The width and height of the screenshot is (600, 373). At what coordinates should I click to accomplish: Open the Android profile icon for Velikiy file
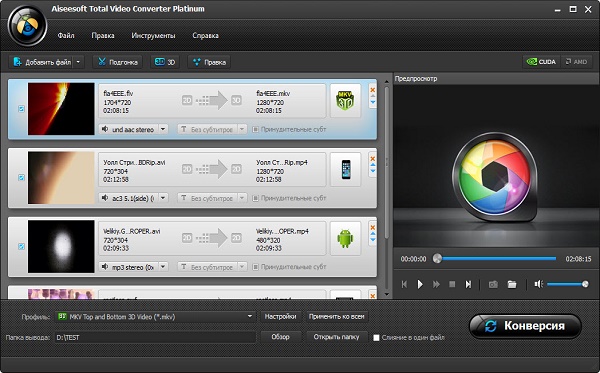pos(345,238)
